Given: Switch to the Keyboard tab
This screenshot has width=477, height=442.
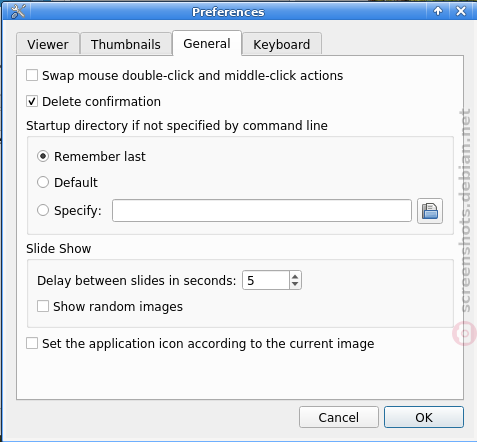Looking at the screenshot, I should coord(282,44).
